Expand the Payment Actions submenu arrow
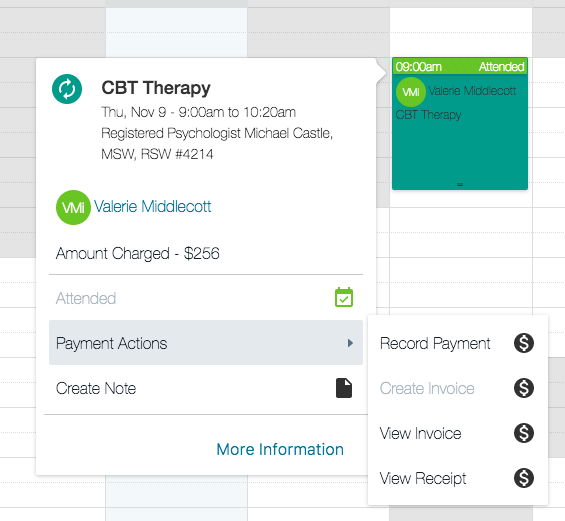Screen dimensions: 565x521 click(350, 343)
